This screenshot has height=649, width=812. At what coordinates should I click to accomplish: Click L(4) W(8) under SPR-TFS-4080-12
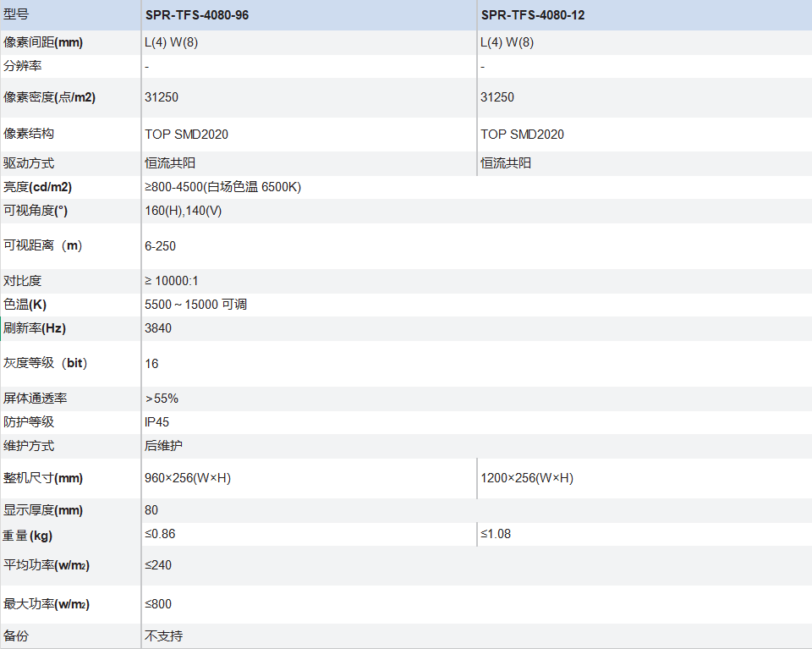point(507,42)
